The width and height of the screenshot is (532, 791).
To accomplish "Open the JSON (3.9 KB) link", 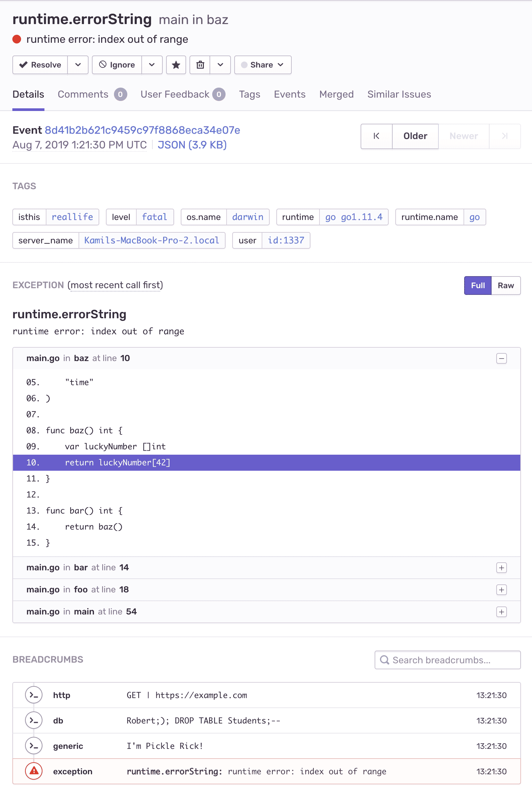I will tap(192, 145).
